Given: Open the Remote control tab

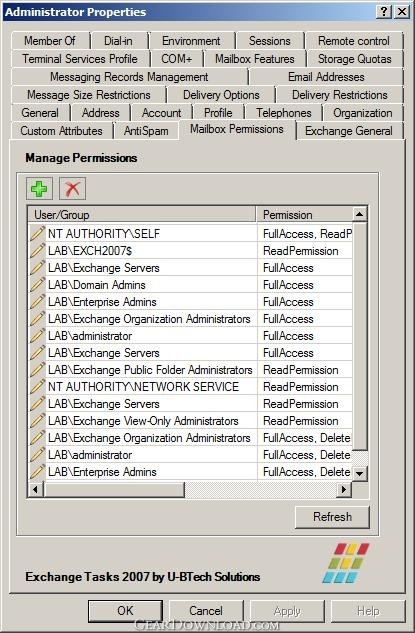Looking at the screenshot, I should pyautogui.click(x=354, y=41).
